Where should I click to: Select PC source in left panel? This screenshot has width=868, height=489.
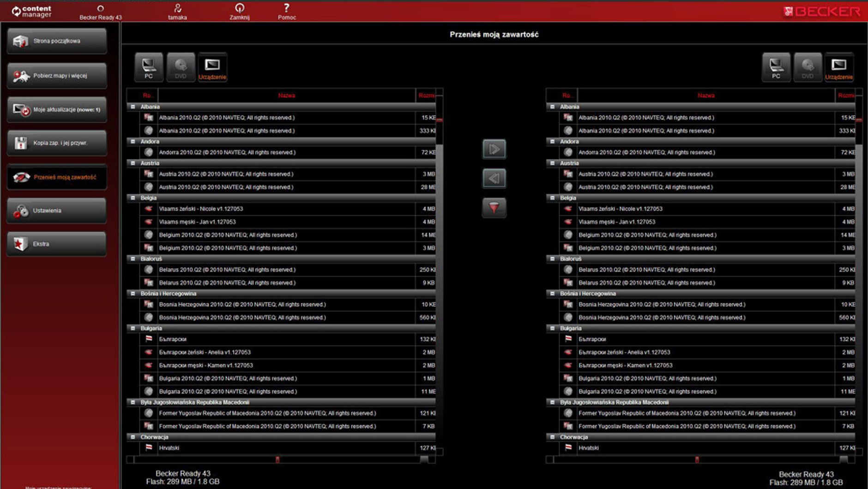[x=149, y=67]
